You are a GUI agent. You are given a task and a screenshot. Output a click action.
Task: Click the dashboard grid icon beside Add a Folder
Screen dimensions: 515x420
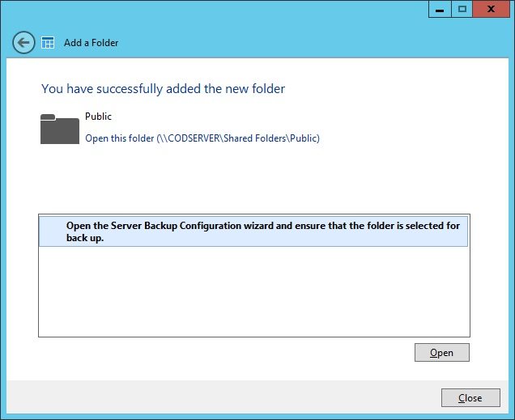pyautogui.click(x=48, y=43)
